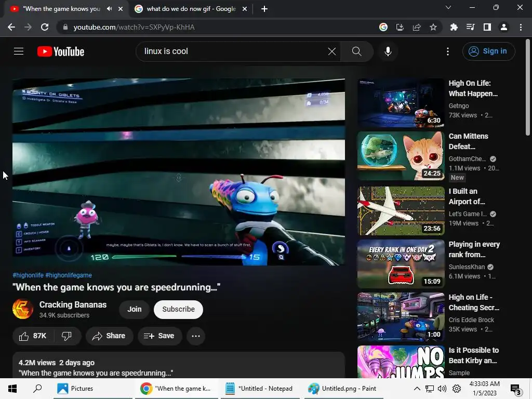Click the magnifier search button
Screen dimensions: 532x399
coord(356,51)
